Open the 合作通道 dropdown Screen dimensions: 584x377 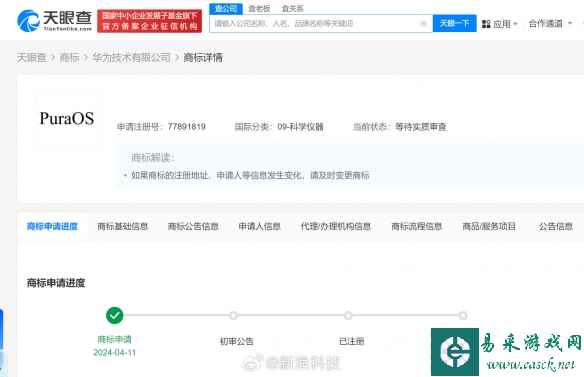pyautogui.click(x=550, y=24)
